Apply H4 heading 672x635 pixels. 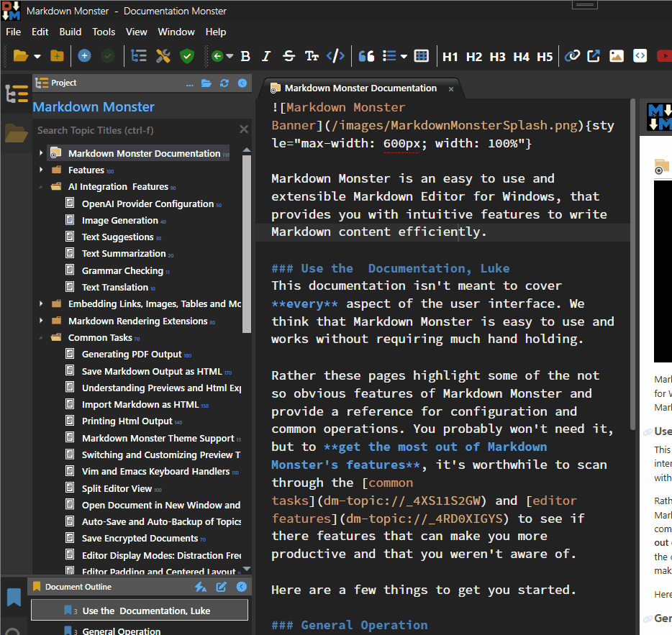point(521,57)
